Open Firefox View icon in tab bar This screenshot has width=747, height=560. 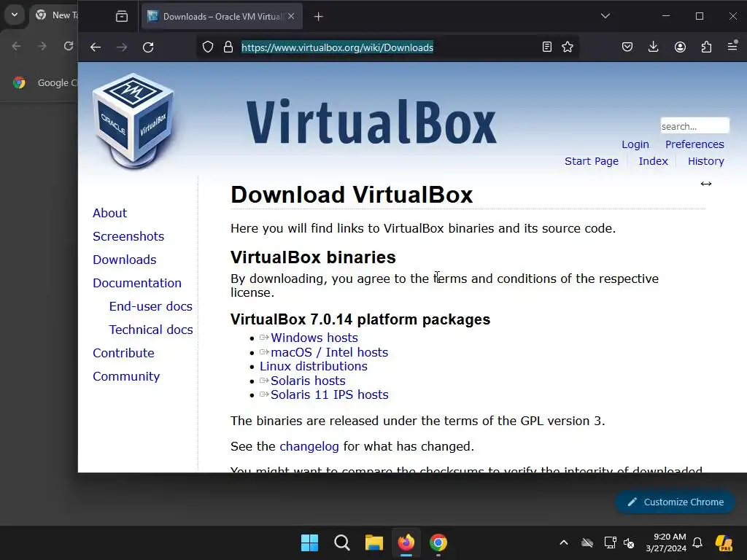(122, 17)
